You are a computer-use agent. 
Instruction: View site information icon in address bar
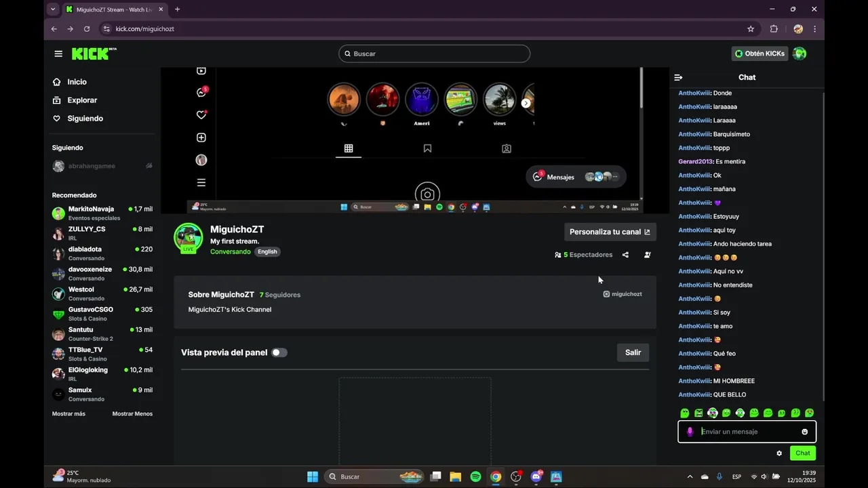point(106,29)
